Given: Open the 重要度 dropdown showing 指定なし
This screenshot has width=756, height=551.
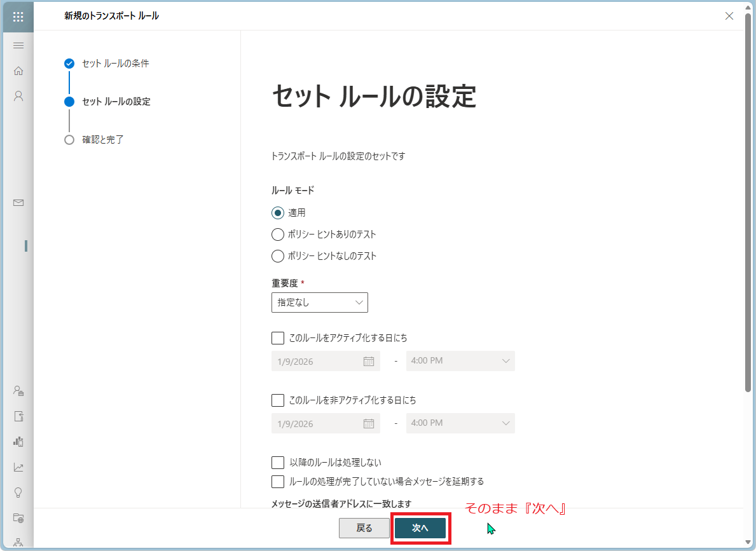Looking at the screenshot, I should click(x=319, y=303).
